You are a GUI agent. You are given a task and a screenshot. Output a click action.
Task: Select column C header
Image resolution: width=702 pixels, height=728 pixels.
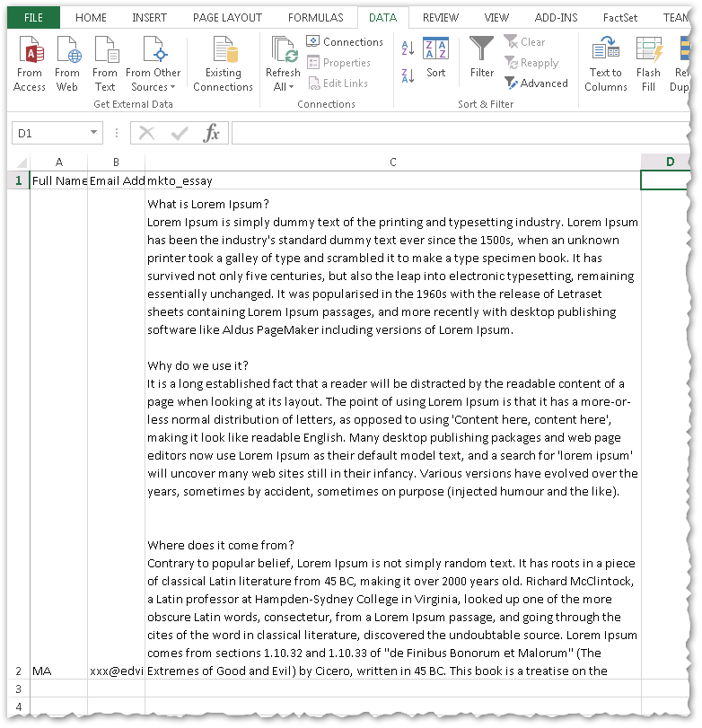tap(393, 162)
